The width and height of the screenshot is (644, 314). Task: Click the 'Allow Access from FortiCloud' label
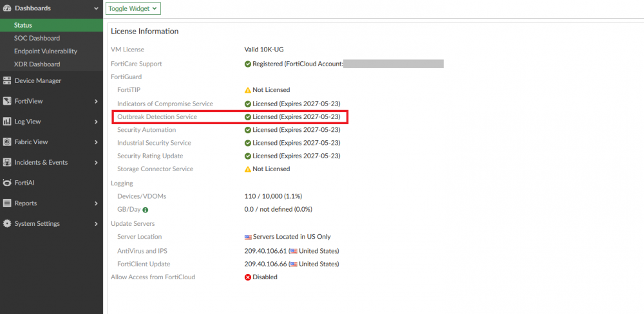coord(153,277)
